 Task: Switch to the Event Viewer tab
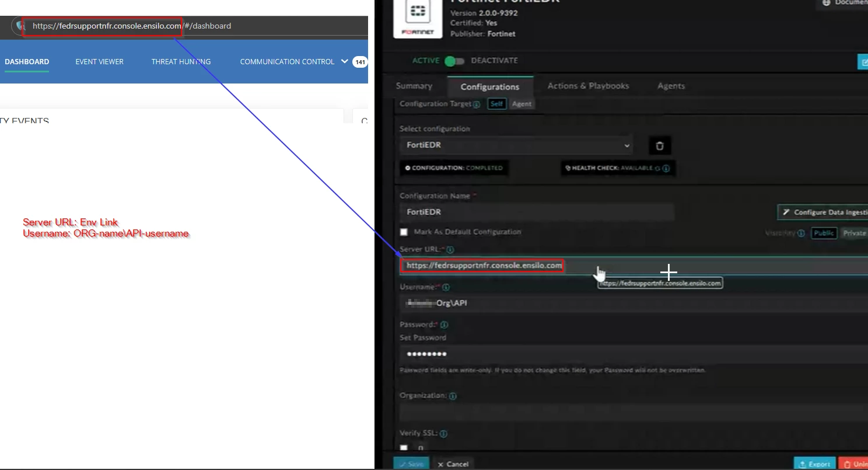click(x=99, y=61)
